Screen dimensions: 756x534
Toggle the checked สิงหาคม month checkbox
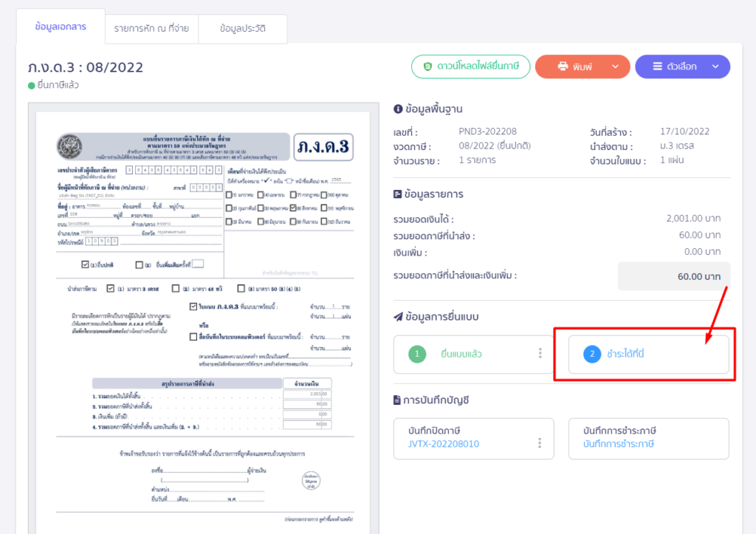tap(293, 208)
